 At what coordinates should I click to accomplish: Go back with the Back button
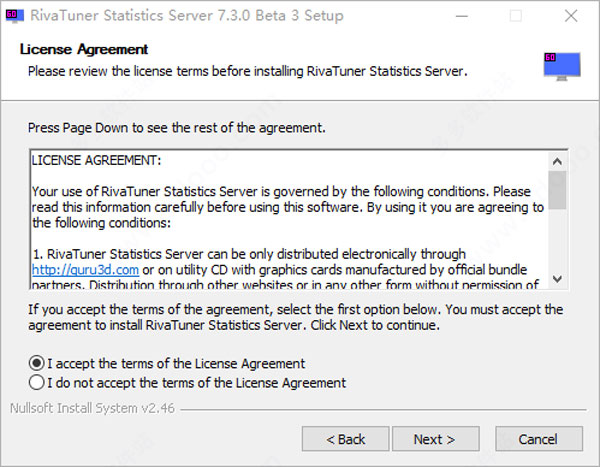coord(346,439)
